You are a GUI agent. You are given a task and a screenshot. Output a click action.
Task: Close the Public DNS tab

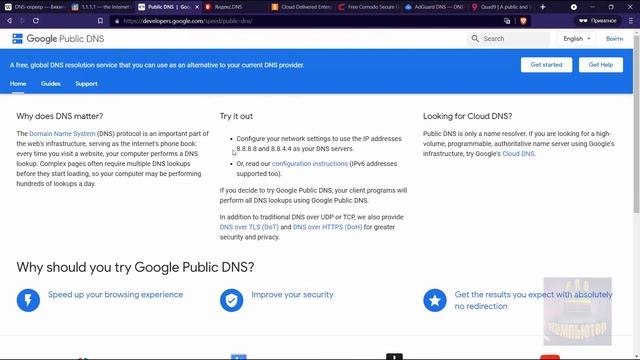click(x=197, y=7)
